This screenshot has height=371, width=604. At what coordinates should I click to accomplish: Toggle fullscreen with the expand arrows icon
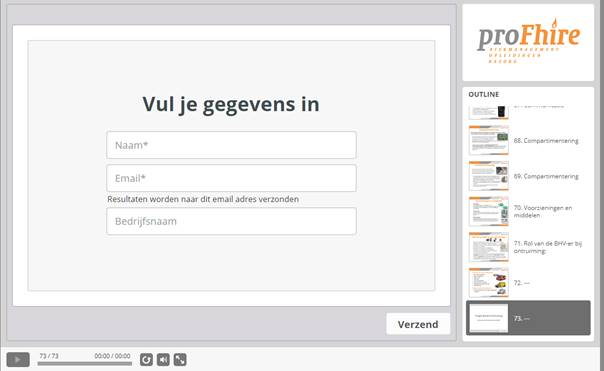click(x=180, y=359)
